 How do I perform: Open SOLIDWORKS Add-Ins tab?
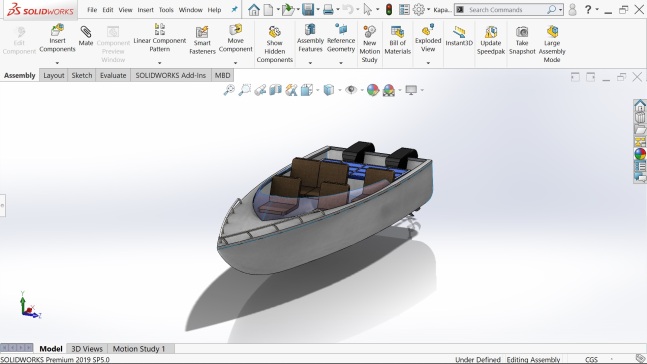click(x=170, y=75)
